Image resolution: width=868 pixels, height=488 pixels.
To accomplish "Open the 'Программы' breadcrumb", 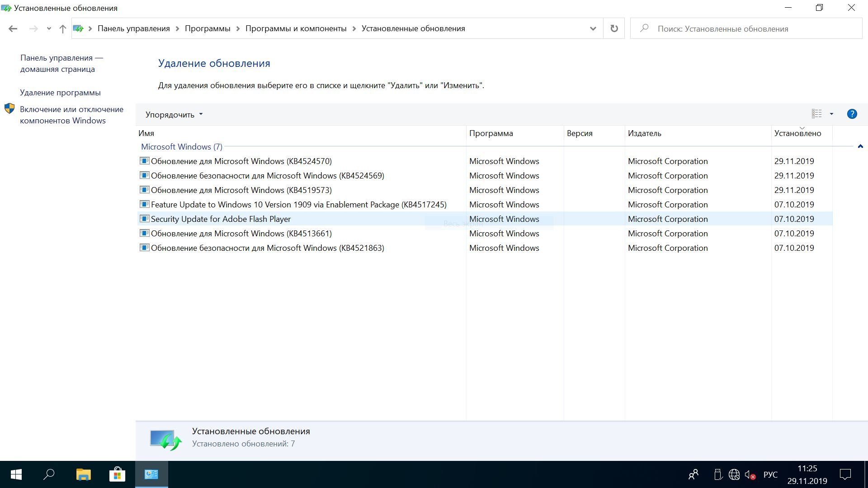I will pos(208,28).
